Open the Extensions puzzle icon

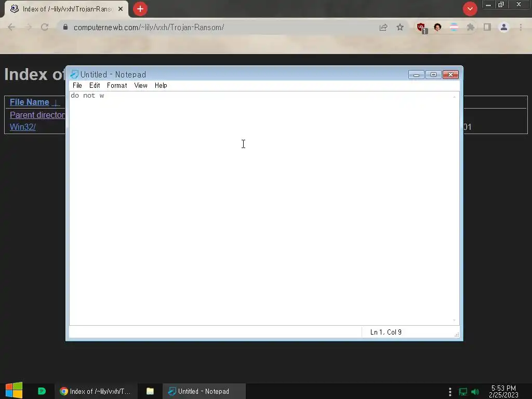point(471,27)
